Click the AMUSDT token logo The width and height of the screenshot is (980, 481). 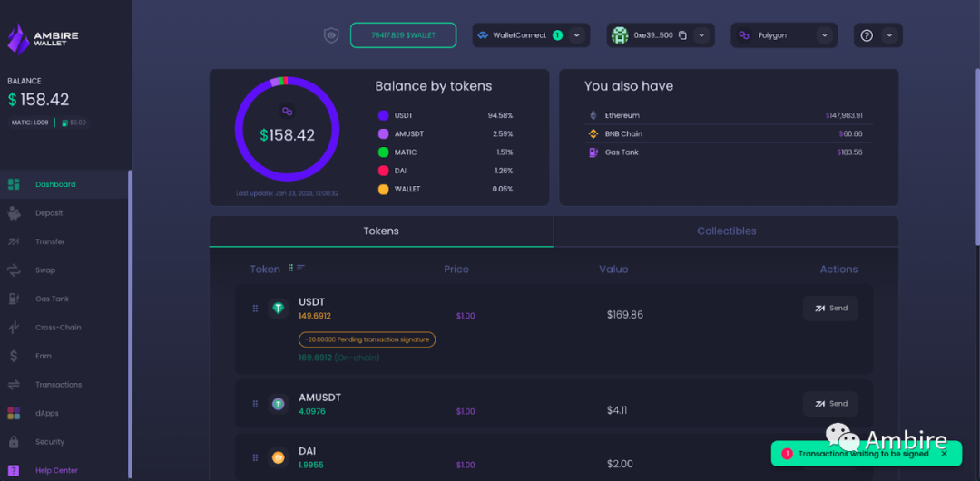click(x=279, y=404)
